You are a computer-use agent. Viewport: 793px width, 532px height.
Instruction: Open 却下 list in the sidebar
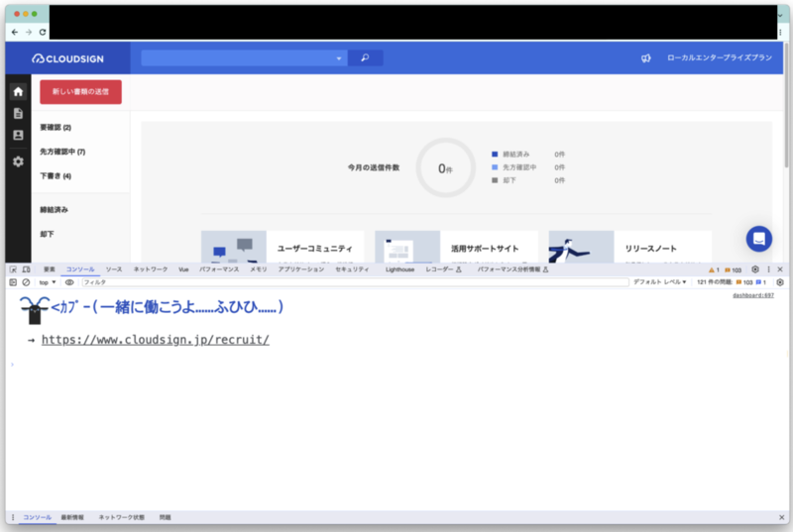click(47, 234)
